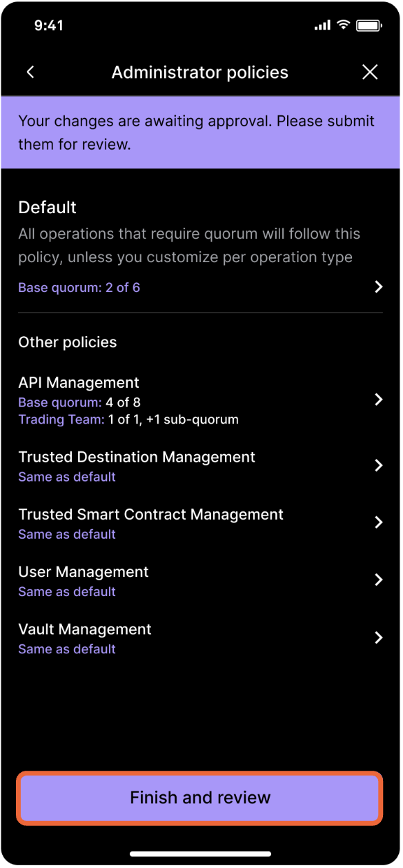The image size is (403, 868).
Task: Tap the back arrow icon
Action: (30, 72)
